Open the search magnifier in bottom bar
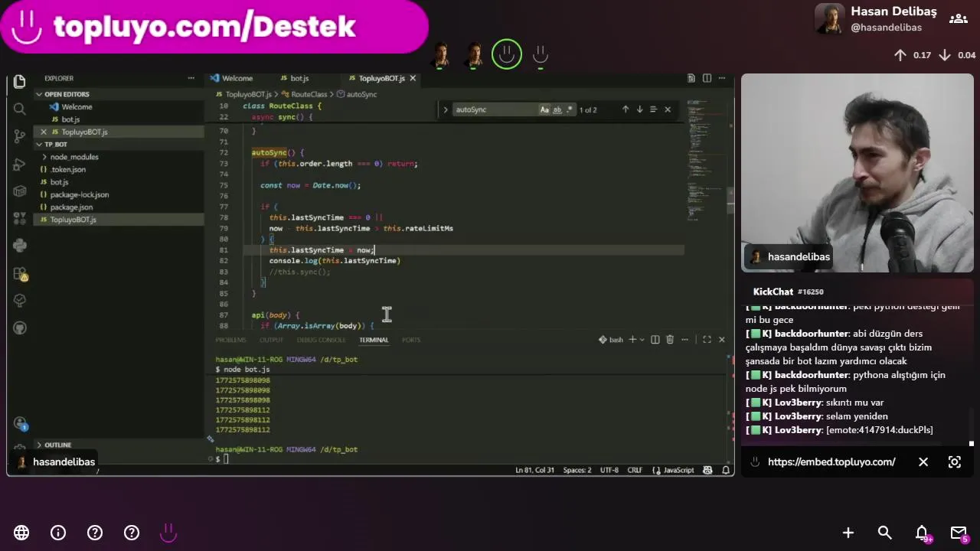 point(885,533)
